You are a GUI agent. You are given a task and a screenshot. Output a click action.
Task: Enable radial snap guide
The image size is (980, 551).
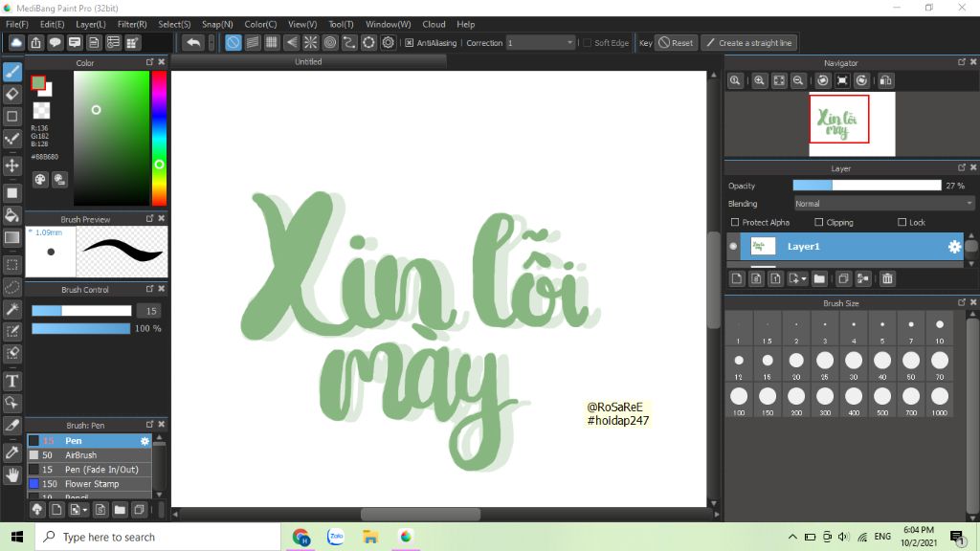click(311, 43)
